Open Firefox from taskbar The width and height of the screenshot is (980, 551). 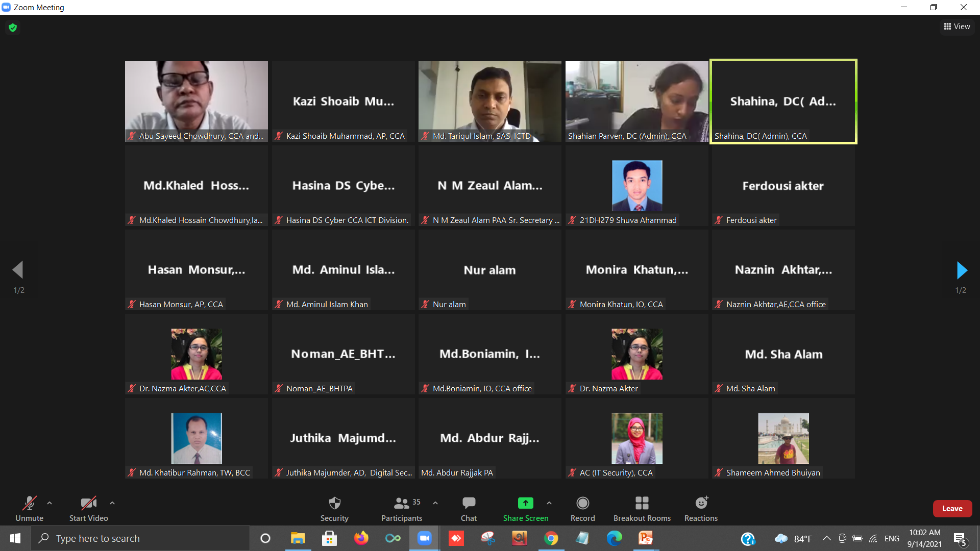click(361, 538)
